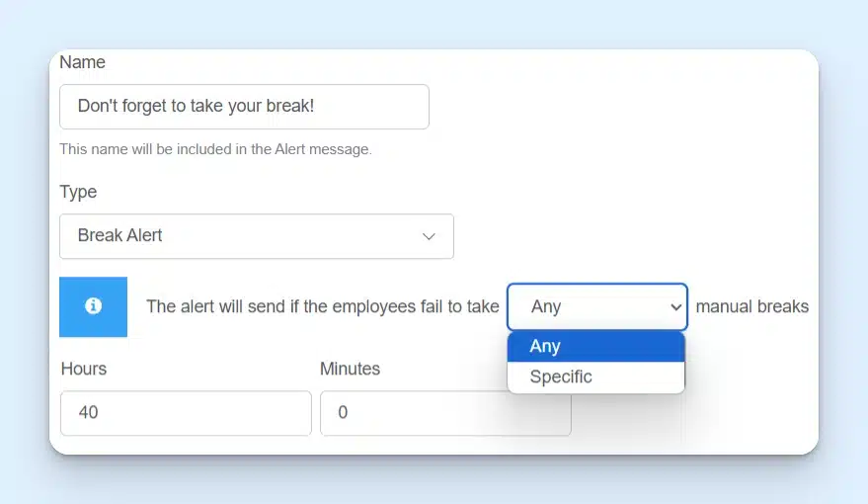The height and width of the screenshot is (504, 868).
Task: Click "The alert will send" description text
Action: [322, 306]
